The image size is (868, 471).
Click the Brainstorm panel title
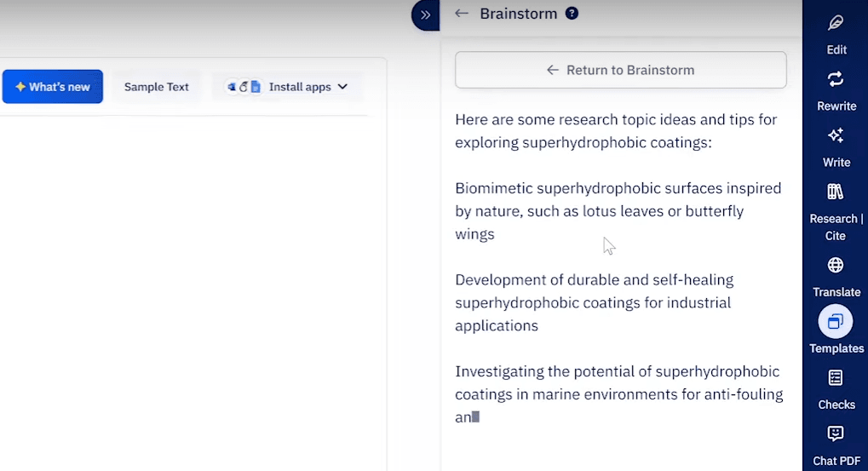(x=518, y=14)
